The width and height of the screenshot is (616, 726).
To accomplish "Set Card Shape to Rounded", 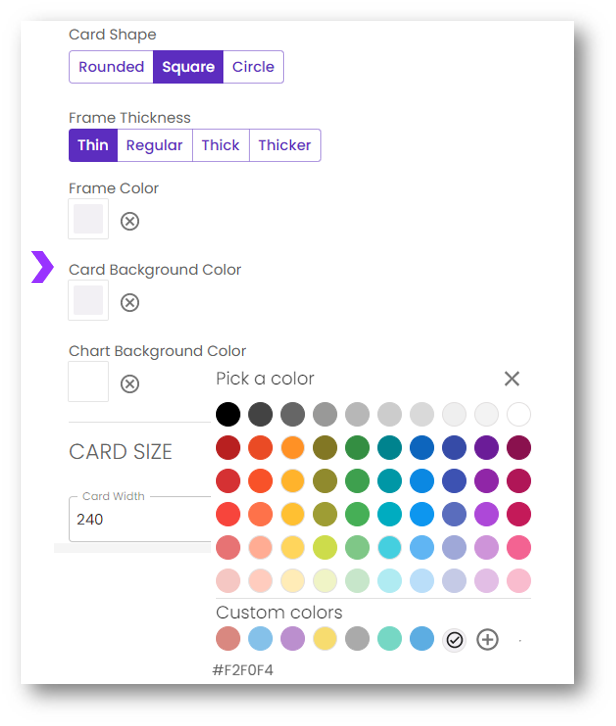I will point(111,67).
